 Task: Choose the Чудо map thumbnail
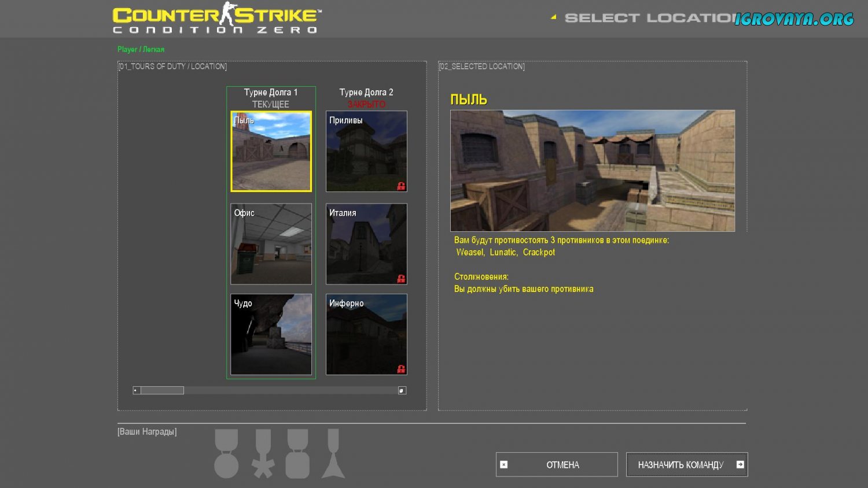point(271,334)
